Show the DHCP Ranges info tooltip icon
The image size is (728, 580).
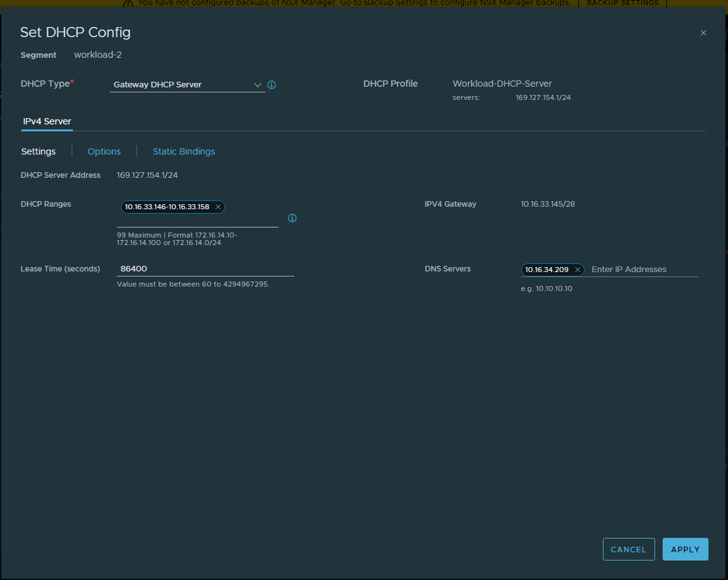[x=292, y=218]
